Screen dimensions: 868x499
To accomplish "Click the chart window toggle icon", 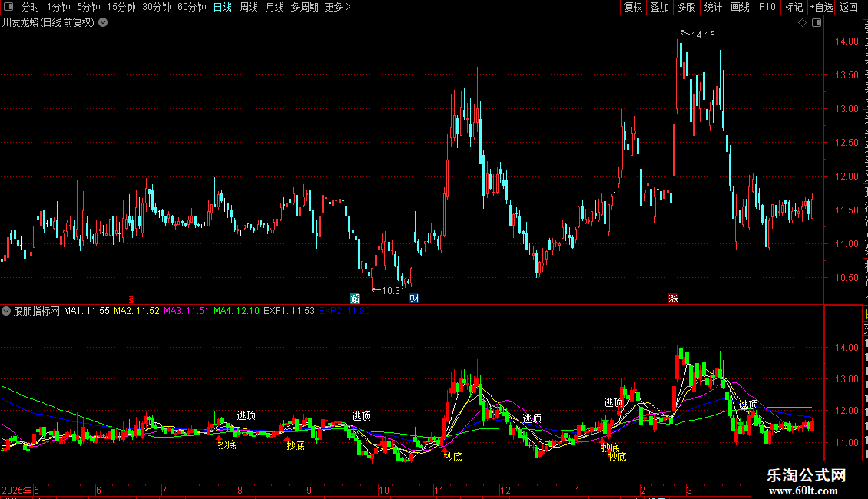I will click(x=817, y=23).
